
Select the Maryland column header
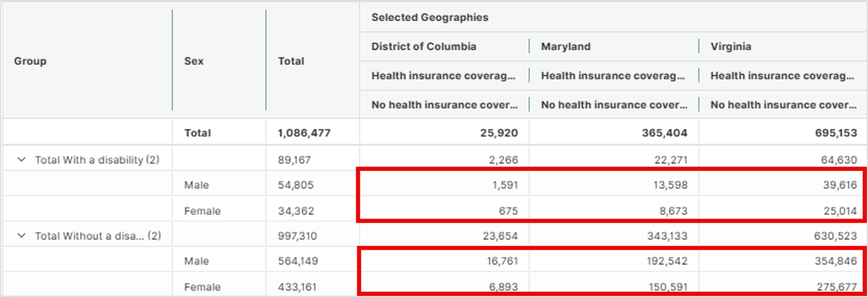(x=566, y=46)
